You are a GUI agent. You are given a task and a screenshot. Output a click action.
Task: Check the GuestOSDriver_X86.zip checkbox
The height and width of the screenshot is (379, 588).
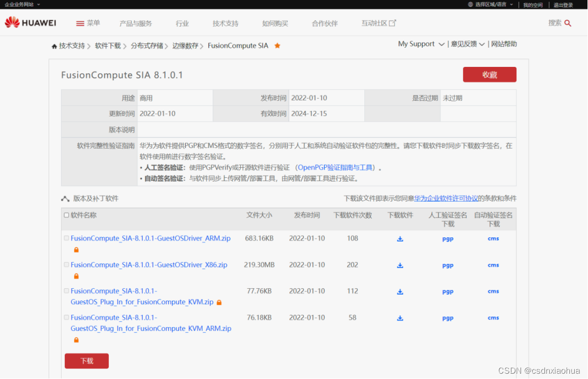coord(66,265)
